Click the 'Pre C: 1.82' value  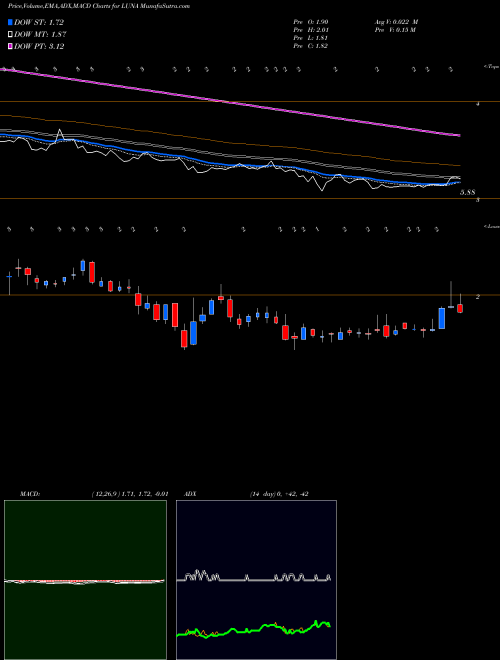pos(311,46)
